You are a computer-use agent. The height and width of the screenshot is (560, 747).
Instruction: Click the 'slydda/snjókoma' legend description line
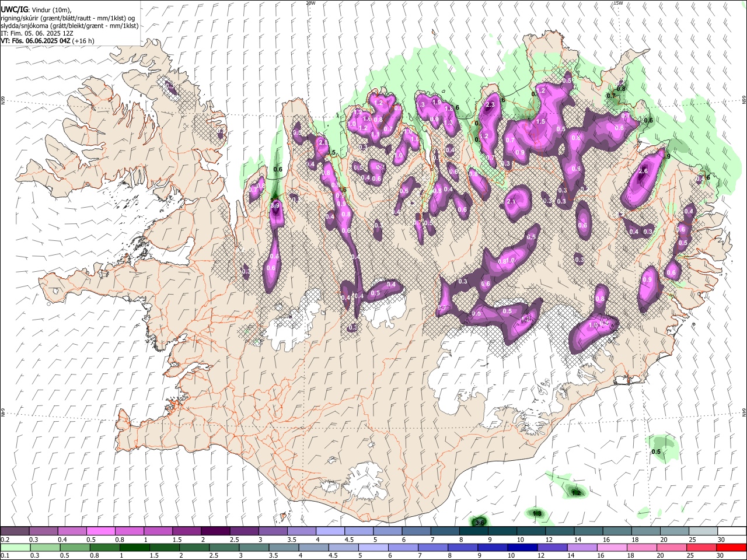click(x=69, y=25)
